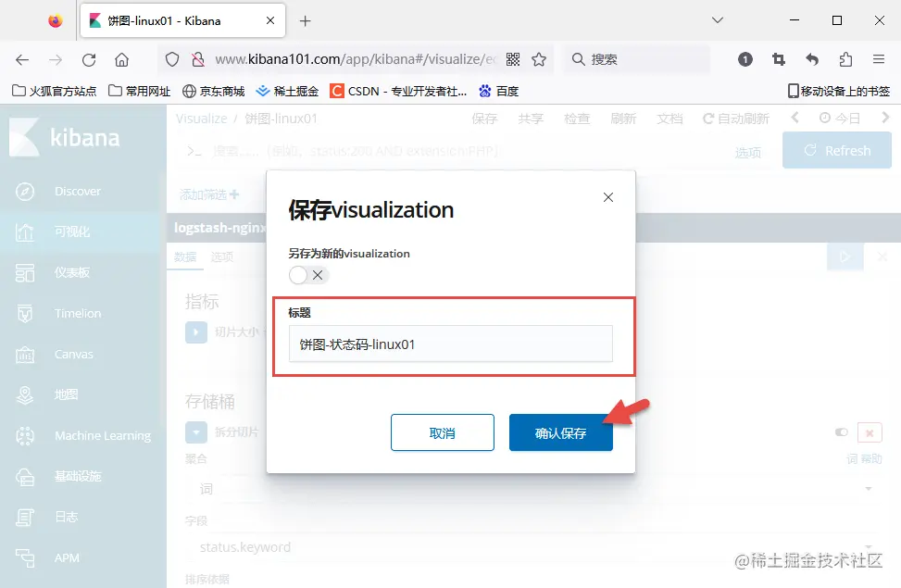Show page QR code icon
The height and width of the screenshot is (588, 901).
513,59
